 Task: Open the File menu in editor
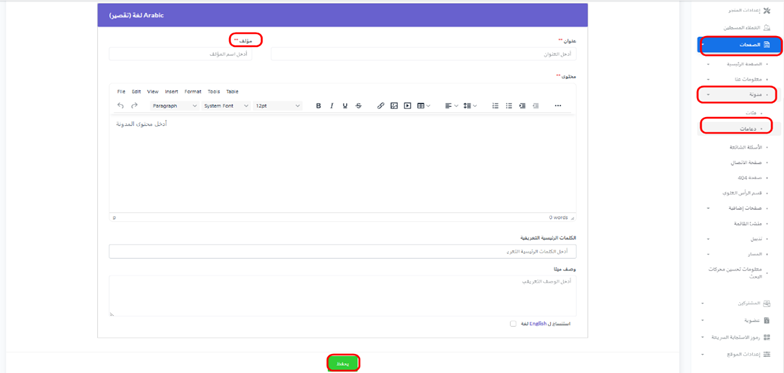point(121,92)
